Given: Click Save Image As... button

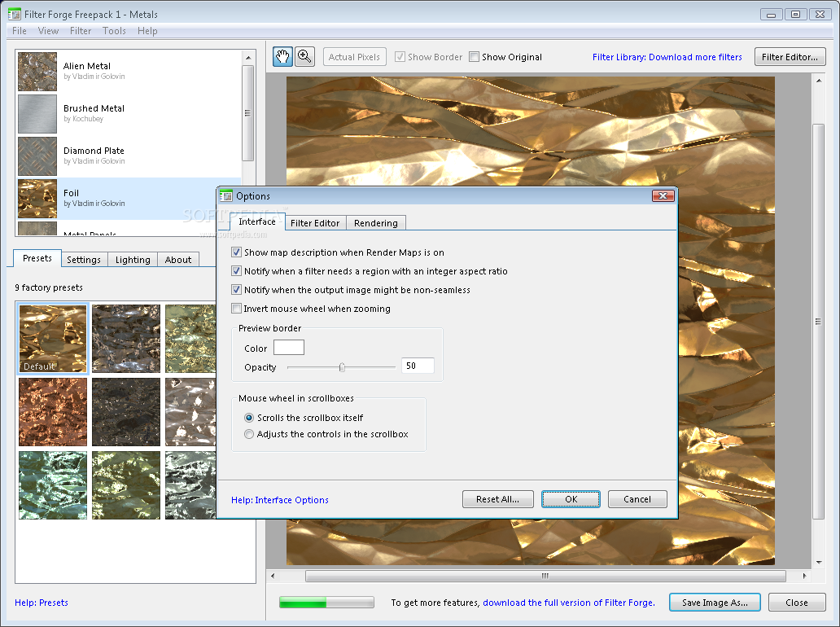Looking at the screenshot, I should click(x=715, y=602).
